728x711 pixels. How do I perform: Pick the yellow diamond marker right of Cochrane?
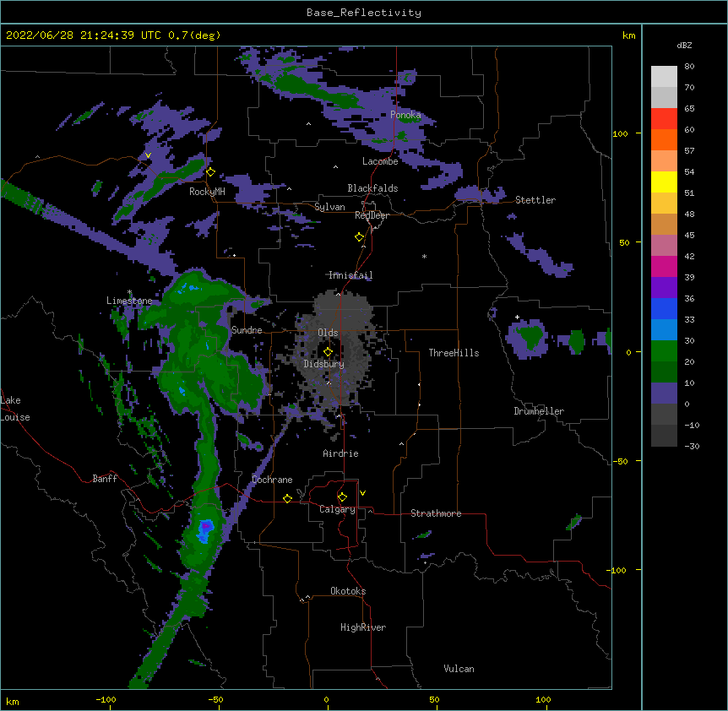click(287, 498)
